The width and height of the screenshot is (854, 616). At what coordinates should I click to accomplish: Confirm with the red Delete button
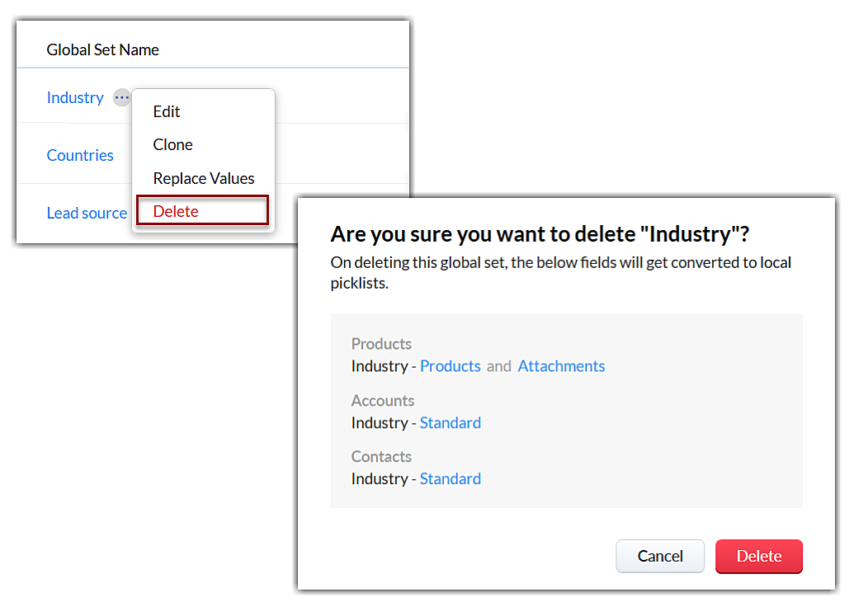click(x=758, y=556)
